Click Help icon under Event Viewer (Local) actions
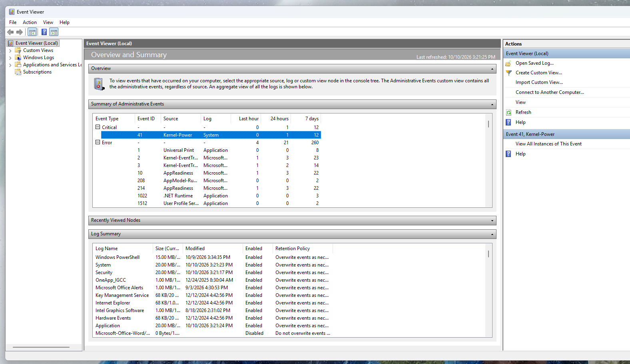Image resolution: width=630 pixels, height=364 pixels. (x=508, y=122)
